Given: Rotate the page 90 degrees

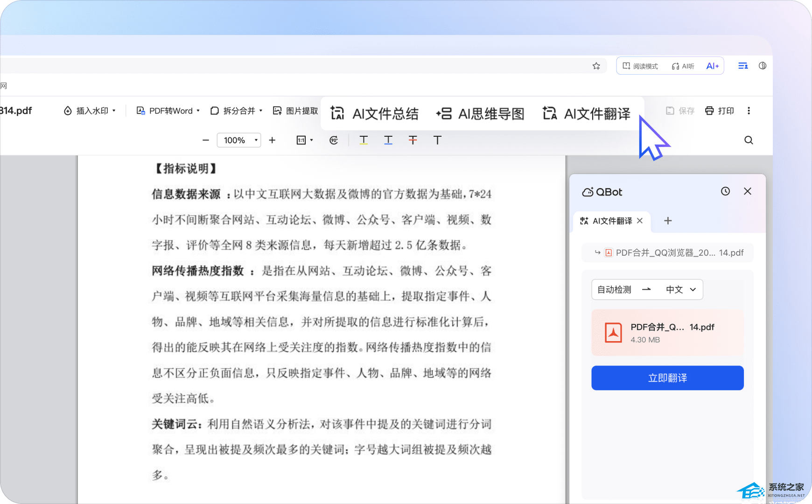Looking at the screenshot, I should point(334,140).
